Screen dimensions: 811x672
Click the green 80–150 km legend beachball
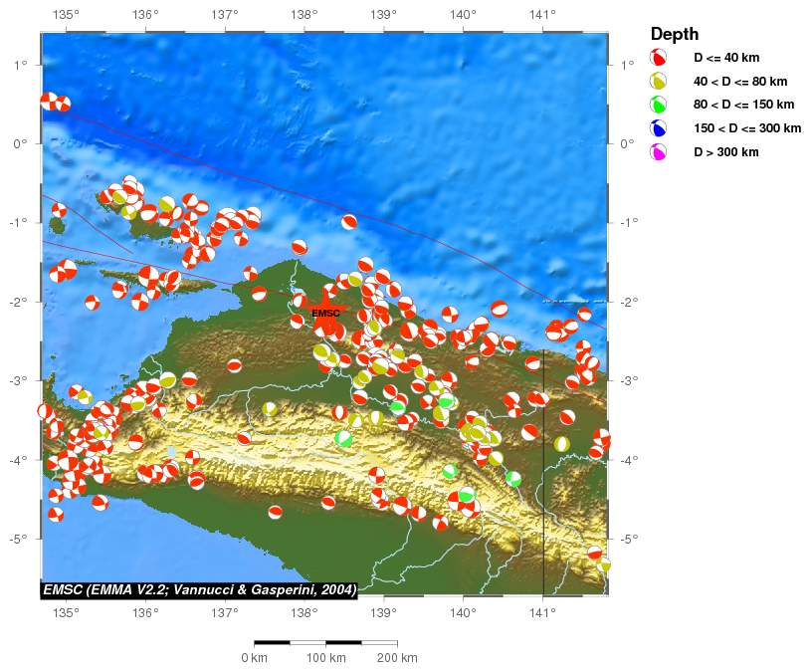[x=658, y=105]
